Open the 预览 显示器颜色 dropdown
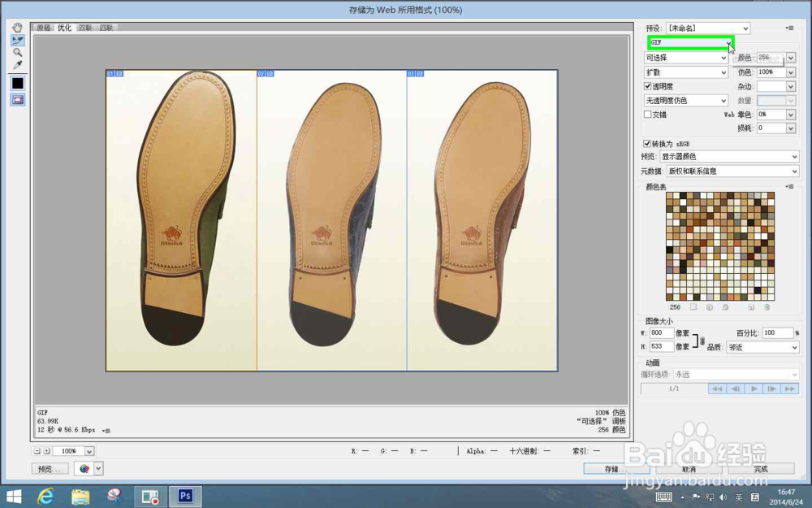The image size is (812, 508). click(x=729, y=157)
